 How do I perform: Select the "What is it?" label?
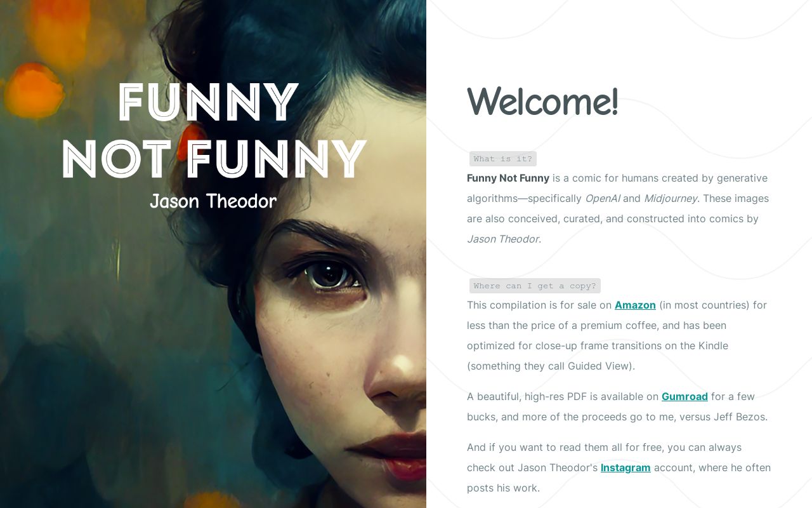click(x=503, y=159)
